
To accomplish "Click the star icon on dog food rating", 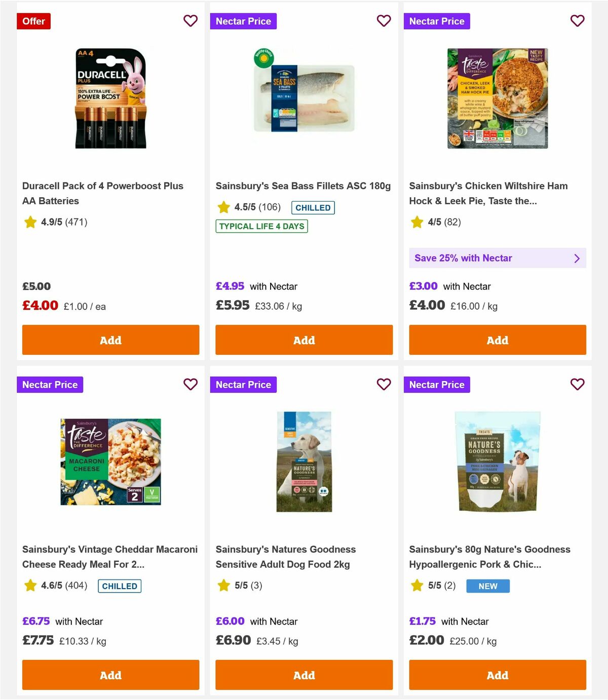I will coord(223,585).
